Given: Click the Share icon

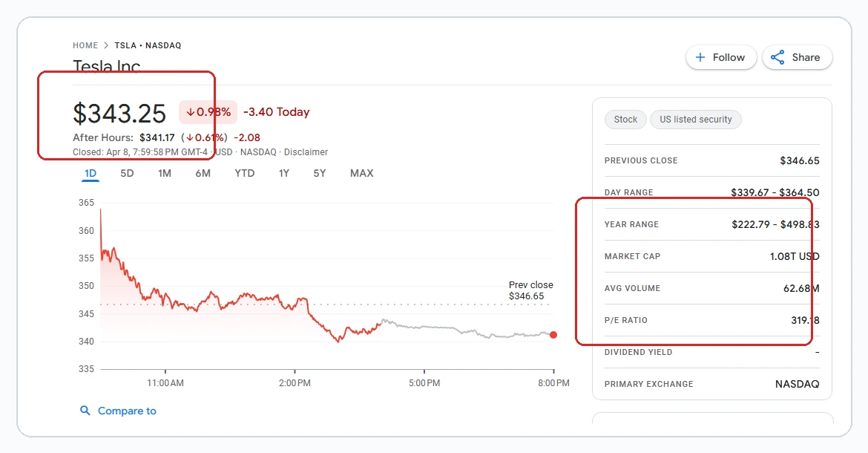Looking at the screenshot, I should point(777,57).
